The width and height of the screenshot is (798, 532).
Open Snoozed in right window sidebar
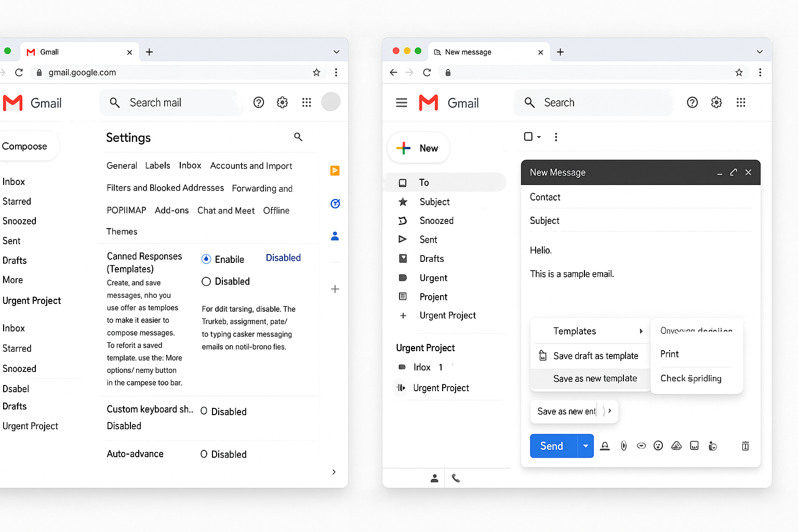click(436, 221)
